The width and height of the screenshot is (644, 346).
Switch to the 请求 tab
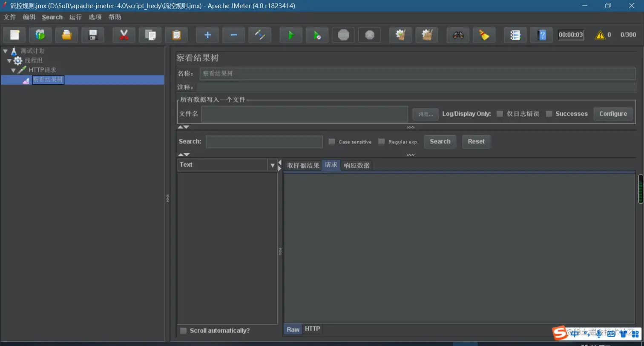coord(331,165)
